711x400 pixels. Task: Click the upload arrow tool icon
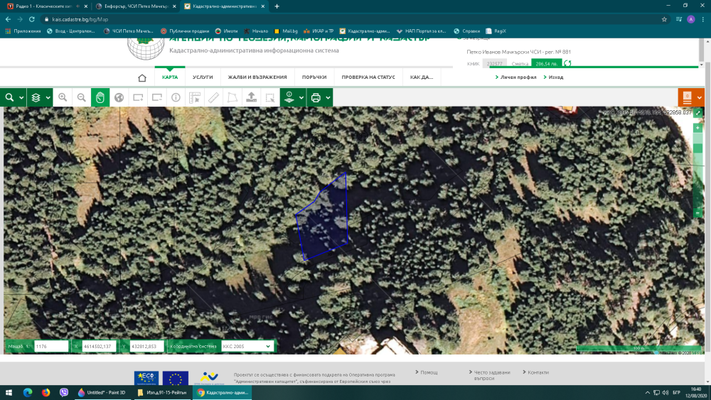point(251,98)
